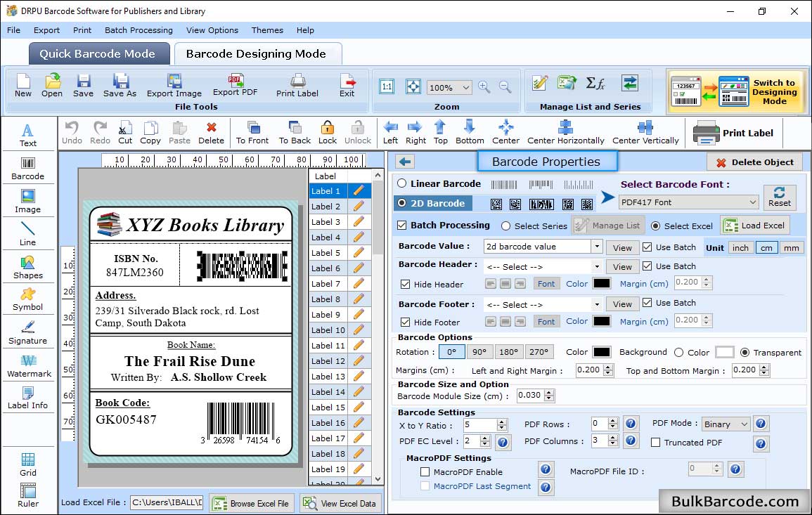Open the Themes menu
The height and width of the screenshot is (515, 812).
coord(267,30)
